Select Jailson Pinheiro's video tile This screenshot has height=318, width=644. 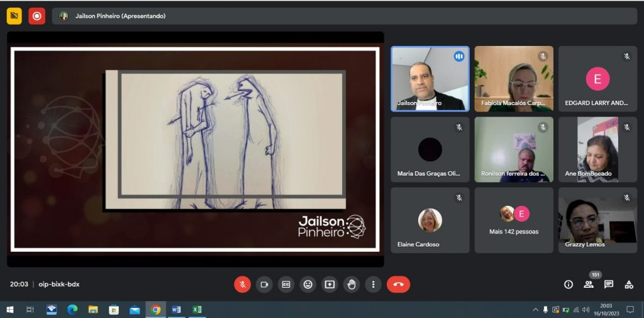pyautogui.click(x=430, y=79)
